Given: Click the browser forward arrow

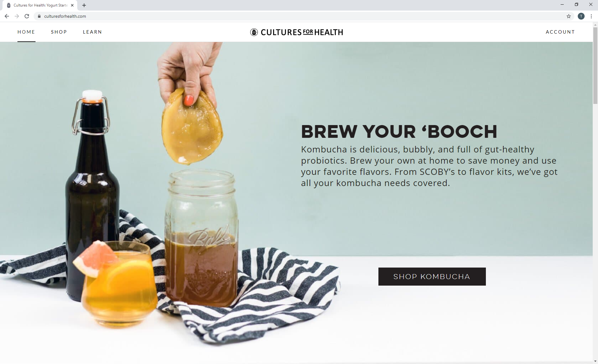Looking at the screenshot, I should coord(17,16).
